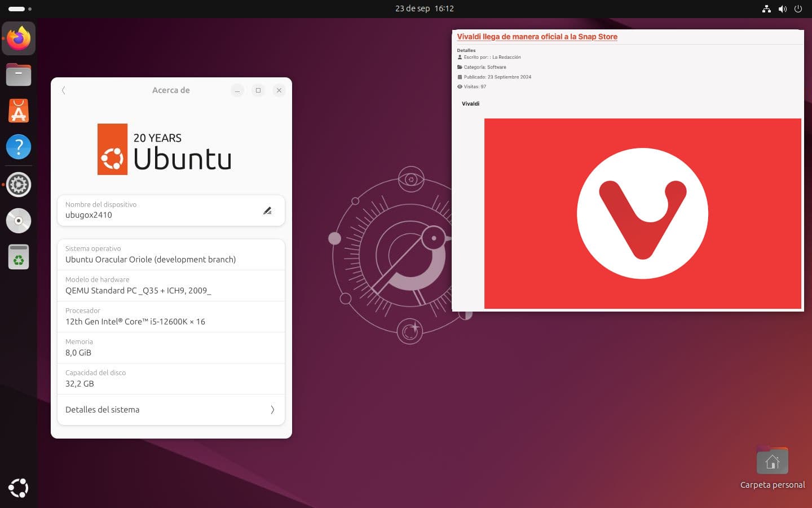Open the power menu icon in top bar
812x508 pixels.
point(798,8)
